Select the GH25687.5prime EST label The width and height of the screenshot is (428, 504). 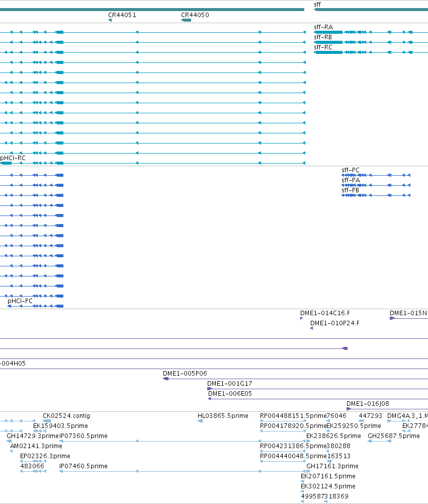394,436
